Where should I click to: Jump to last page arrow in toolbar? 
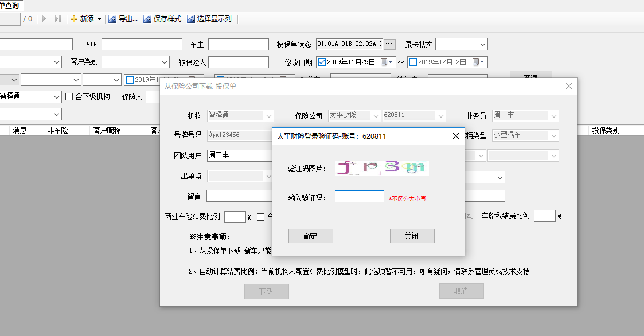pos(58,19)
